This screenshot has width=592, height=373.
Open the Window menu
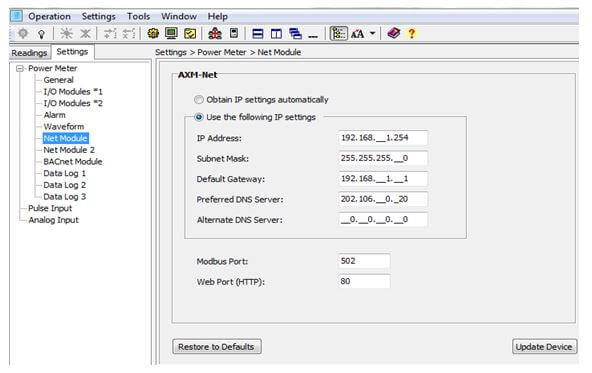(x=179, y=17)
